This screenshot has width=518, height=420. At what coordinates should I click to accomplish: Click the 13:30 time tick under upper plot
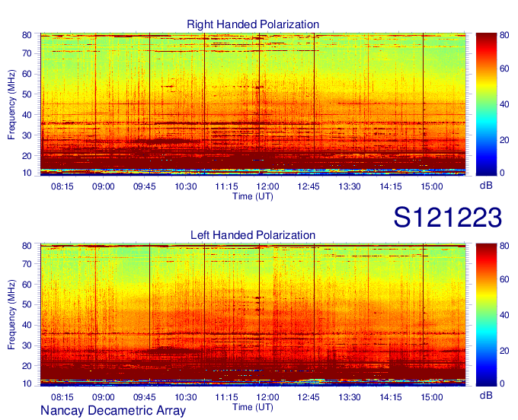[350, 186]
